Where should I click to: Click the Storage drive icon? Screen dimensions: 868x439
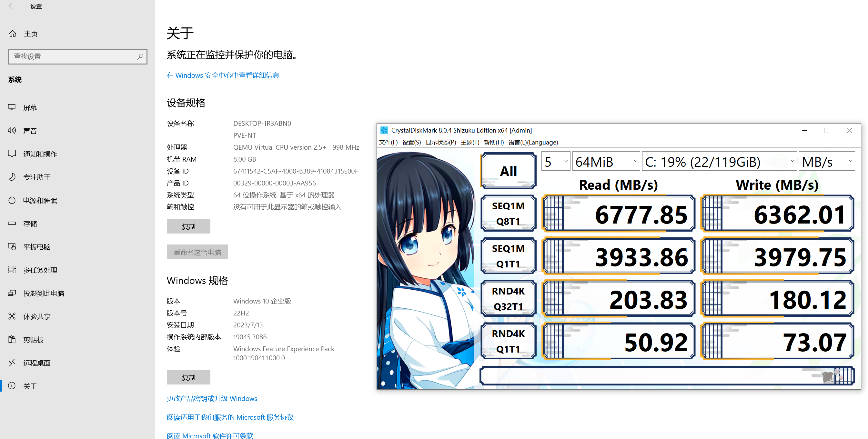coord(12,224)
